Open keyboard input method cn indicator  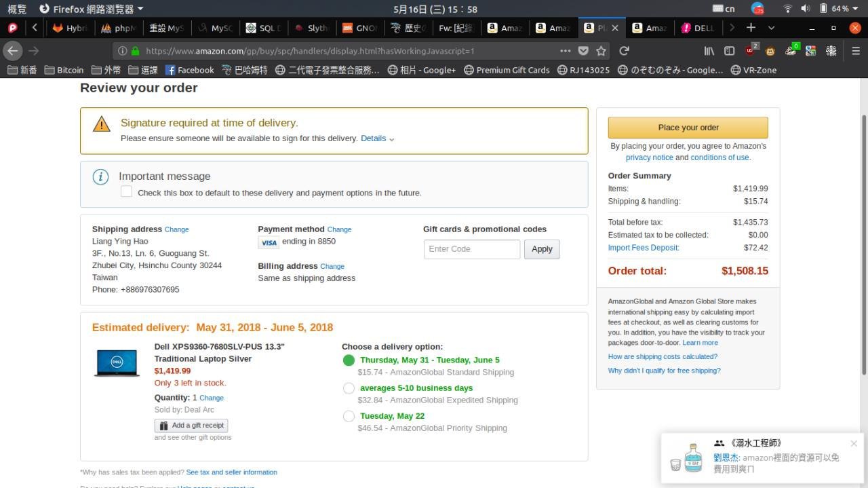pos(724,9)
